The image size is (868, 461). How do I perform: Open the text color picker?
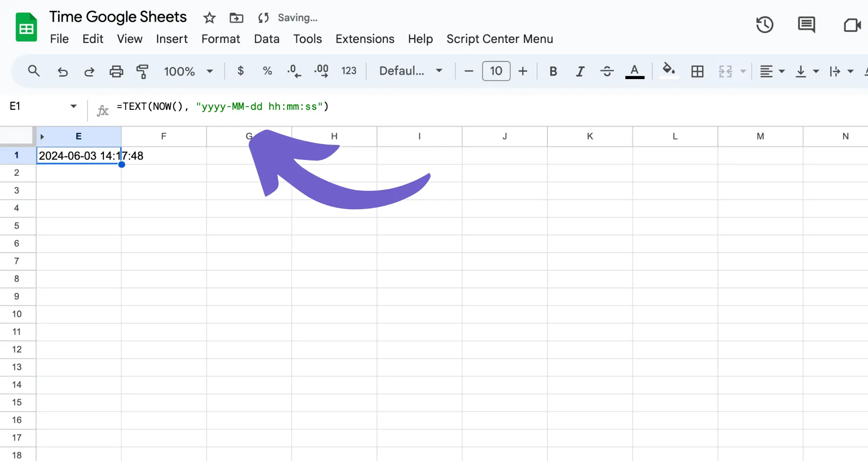click(x=635, y=71)
